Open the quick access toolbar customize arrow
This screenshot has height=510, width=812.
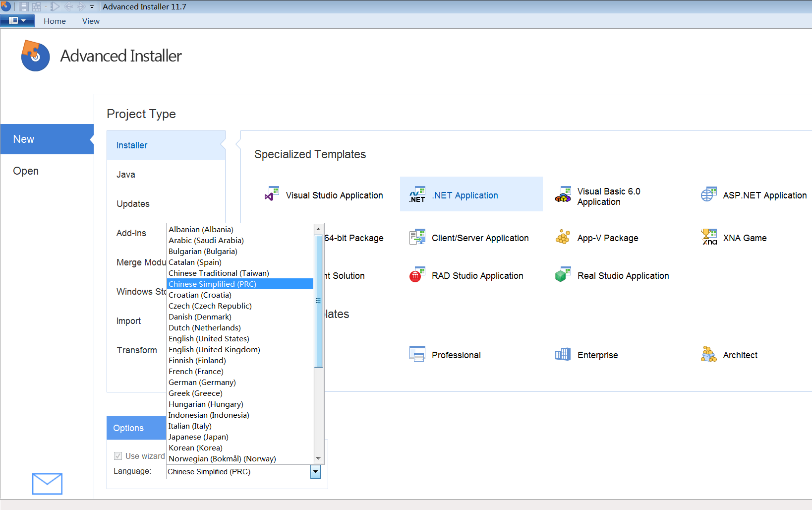(92, 7)
